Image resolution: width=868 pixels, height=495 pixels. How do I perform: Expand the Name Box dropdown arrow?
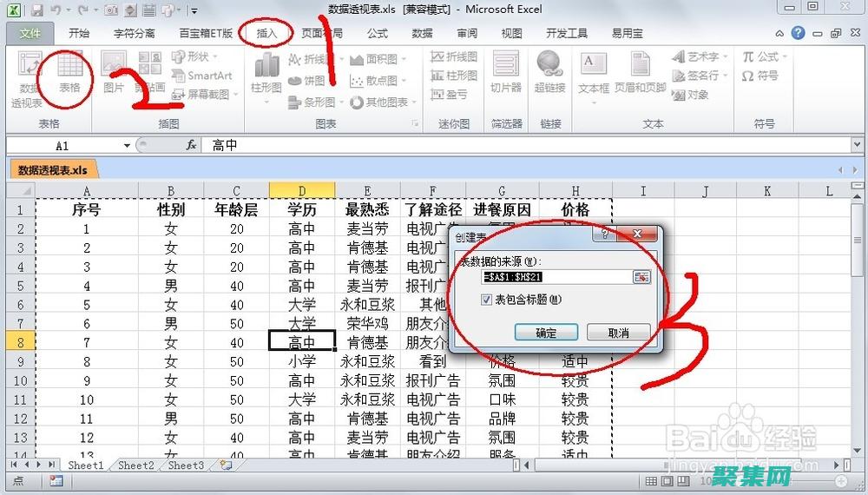pos(127,146)
